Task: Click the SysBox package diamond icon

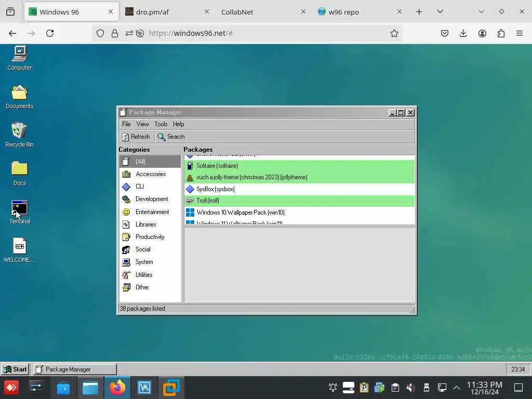Action: (x=190, y=189)
